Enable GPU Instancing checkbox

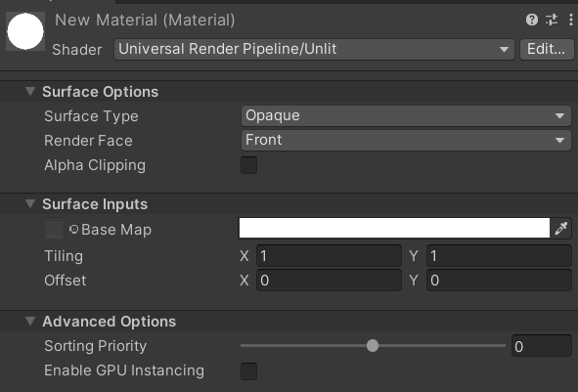coord(248,371)
